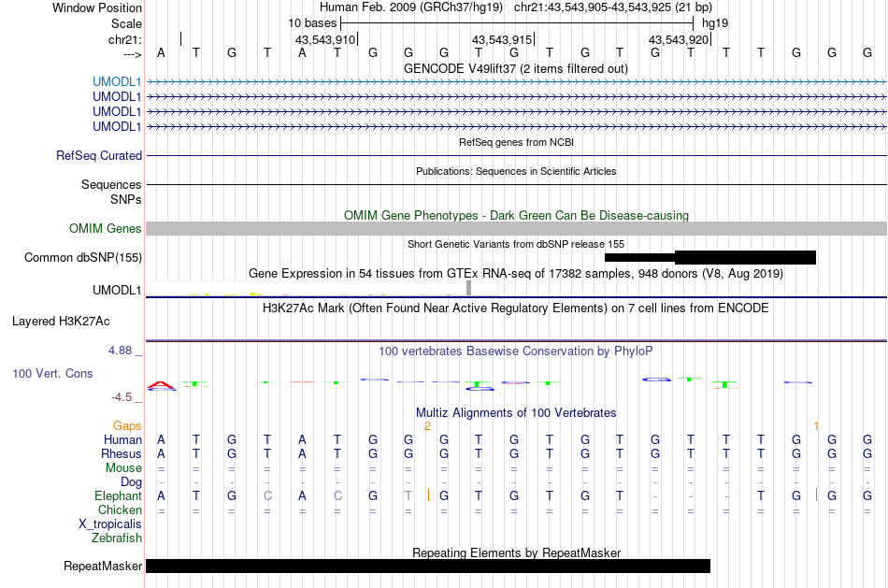
Task: Click the OMIM Genes track label
Action: (105, 228)
